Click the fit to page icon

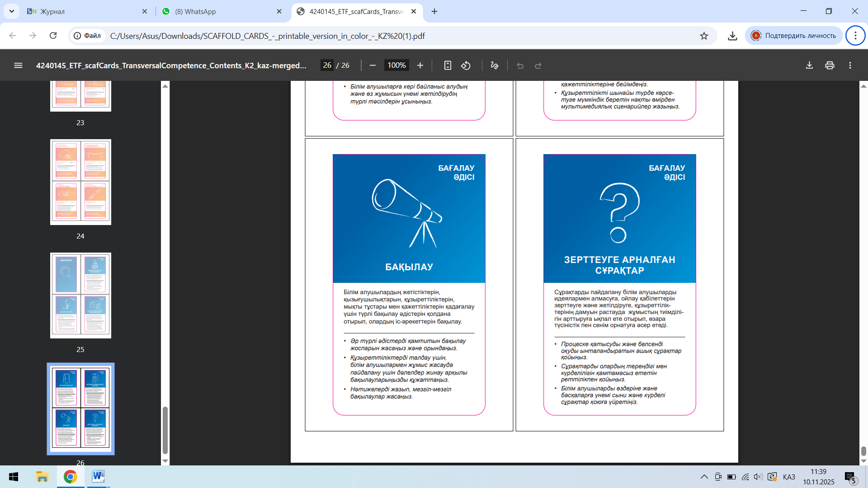(x=448, y=66)
